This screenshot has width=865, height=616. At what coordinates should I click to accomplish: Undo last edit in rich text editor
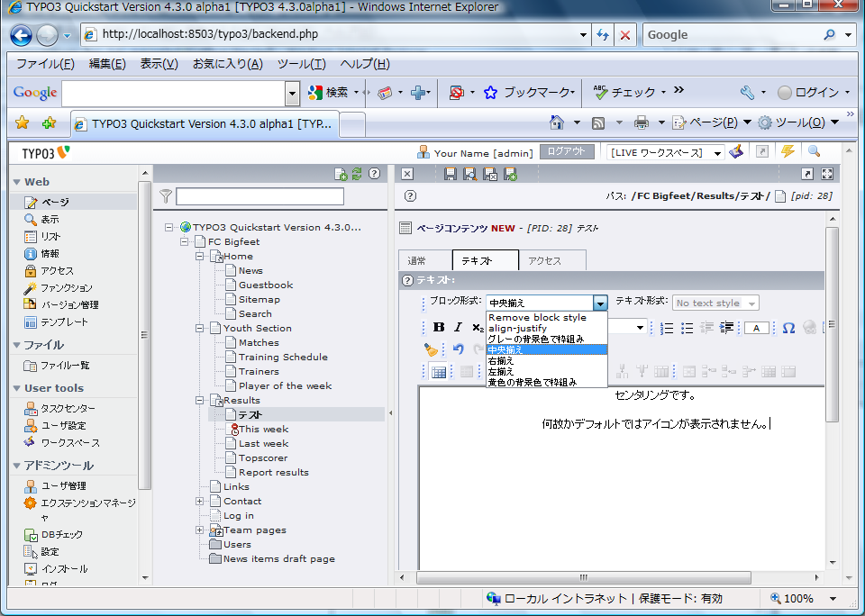point(458,349)
